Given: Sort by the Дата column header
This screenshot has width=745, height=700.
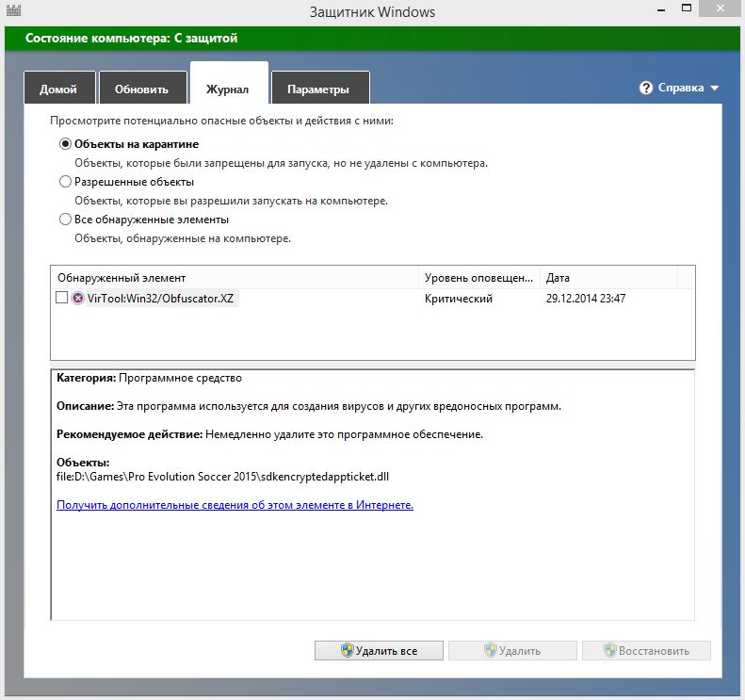Looking at the screenshot, I should pyautogui.click(x=608, y=278).
